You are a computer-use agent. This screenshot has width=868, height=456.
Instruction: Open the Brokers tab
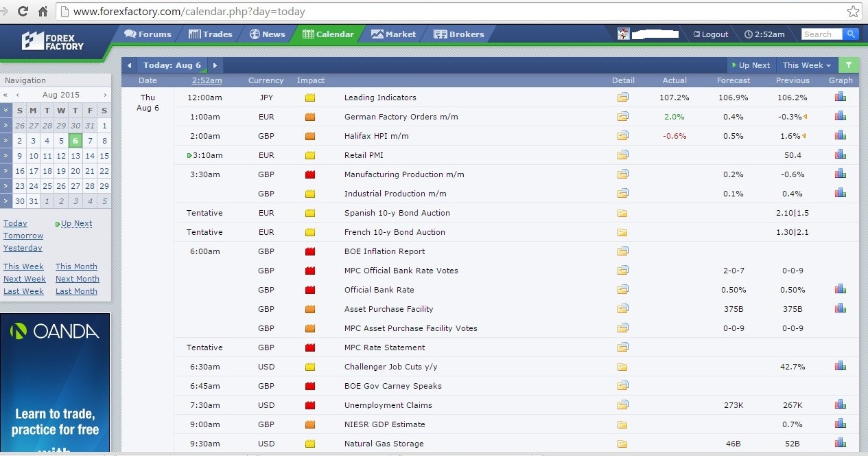[460, 34]
